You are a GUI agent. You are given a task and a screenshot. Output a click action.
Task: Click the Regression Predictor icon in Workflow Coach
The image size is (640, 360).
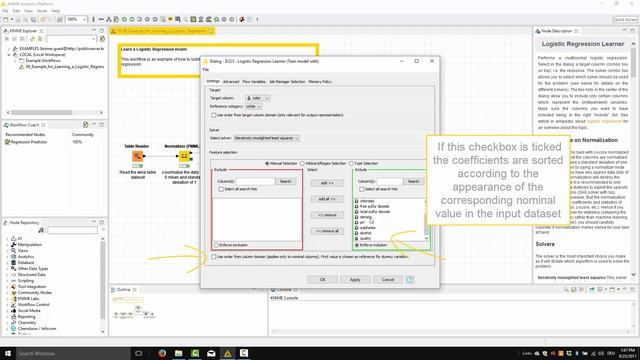tap(7, 142)
